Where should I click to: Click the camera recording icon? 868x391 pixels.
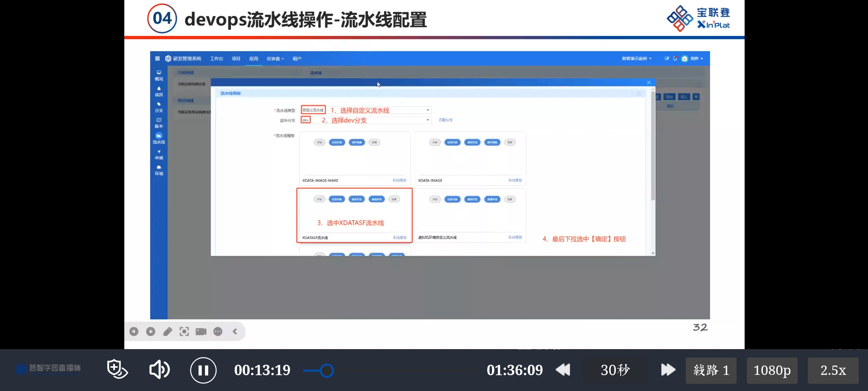[201, 332]
